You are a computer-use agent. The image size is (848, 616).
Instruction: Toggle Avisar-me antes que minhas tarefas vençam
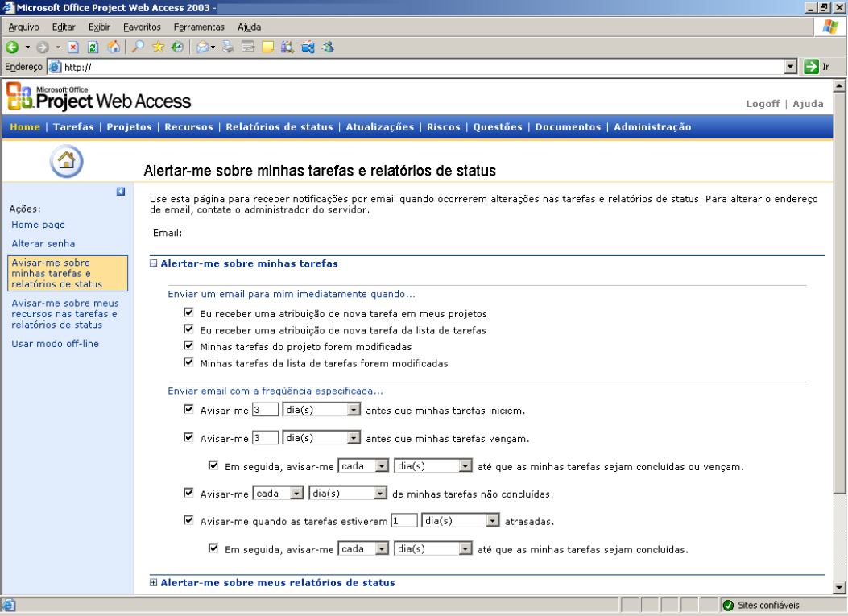click(188, 437)
